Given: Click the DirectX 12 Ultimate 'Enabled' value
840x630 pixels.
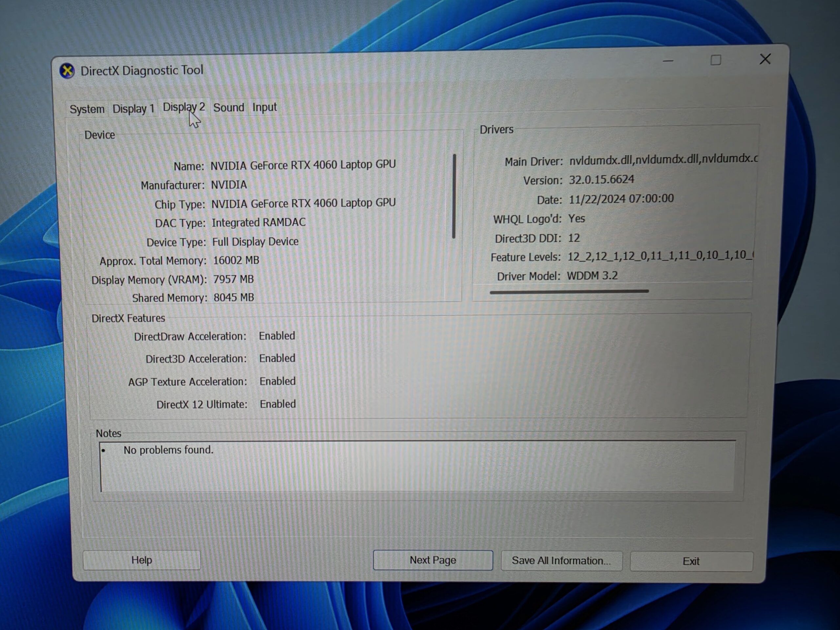Looking at the screenshot, I should (x=278, y=404).
